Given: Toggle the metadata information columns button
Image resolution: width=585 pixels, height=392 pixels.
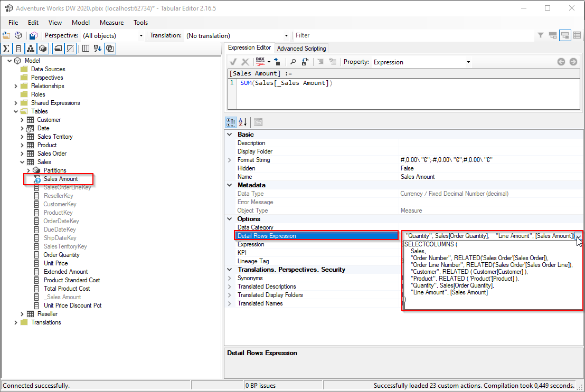Looking at the screenshot, I should coord(86,49).
